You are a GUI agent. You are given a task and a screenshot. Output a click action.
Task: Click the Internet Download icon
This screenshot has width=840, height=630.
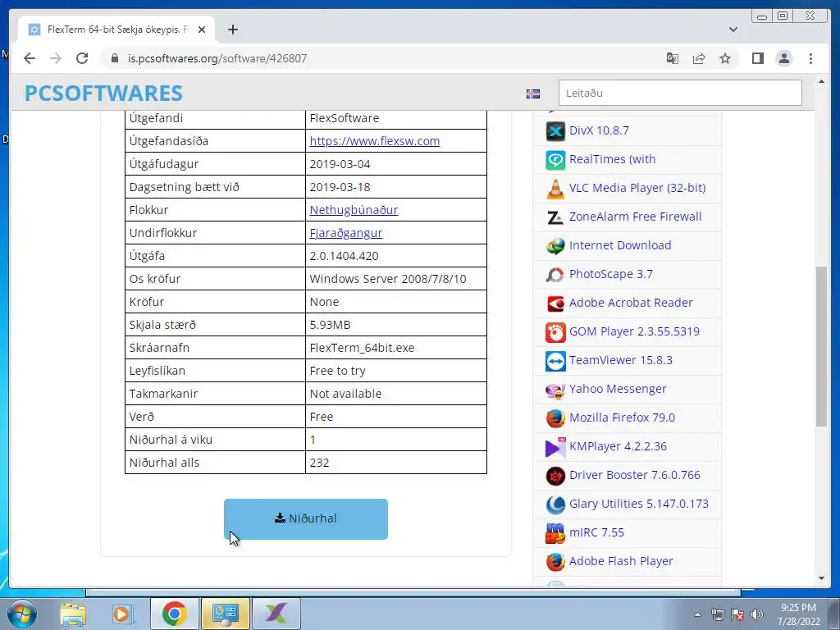coord(555,246)
